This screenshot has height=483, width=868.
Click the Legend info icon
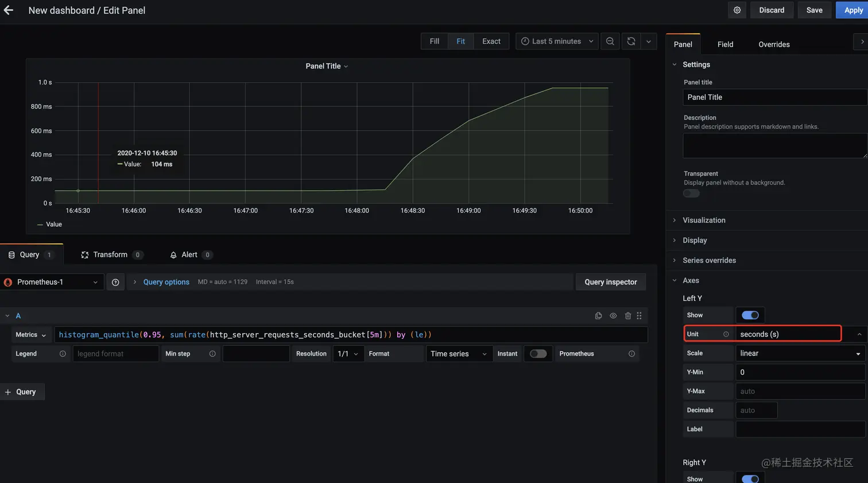(x=63, y=354)
